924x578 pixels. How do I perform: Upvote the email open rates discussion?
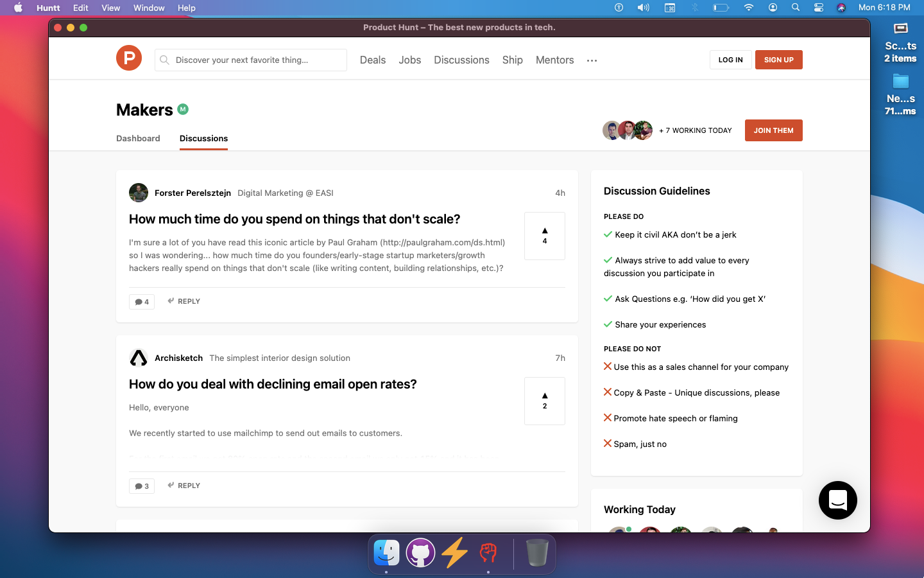click(x=544, y=399)
